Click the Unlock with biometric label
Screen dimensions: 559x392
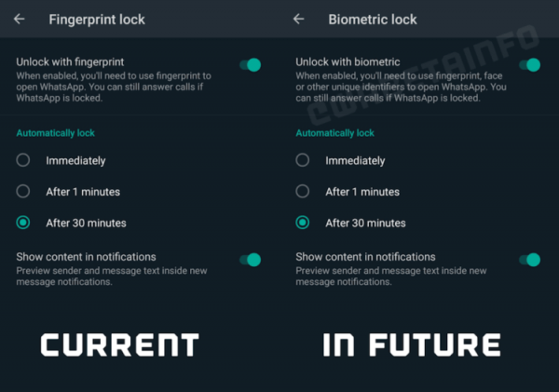[348, 62]
